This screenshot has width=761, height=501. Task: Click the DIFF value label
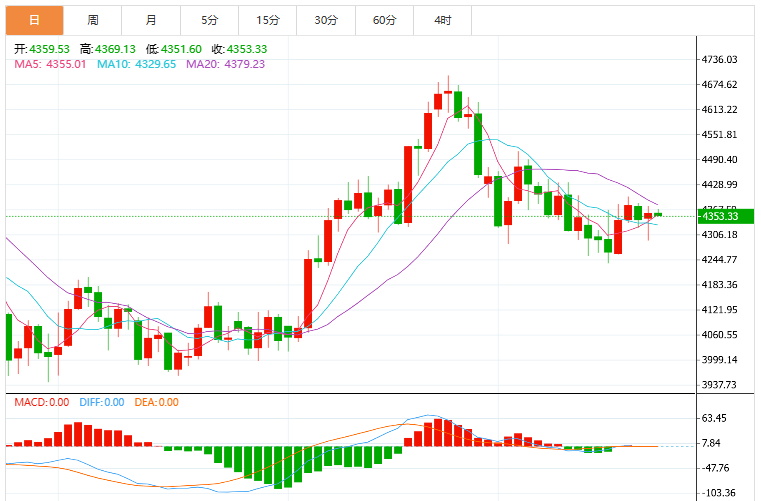click(x=102, y=402)
